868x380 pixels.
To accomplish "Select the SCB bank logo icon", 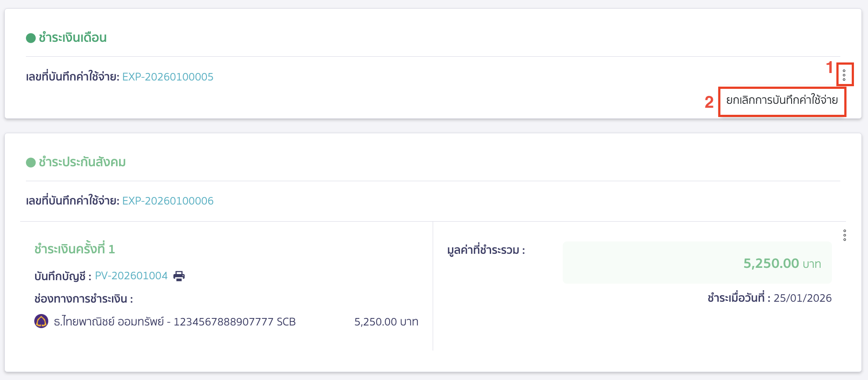I will point(41,322).
